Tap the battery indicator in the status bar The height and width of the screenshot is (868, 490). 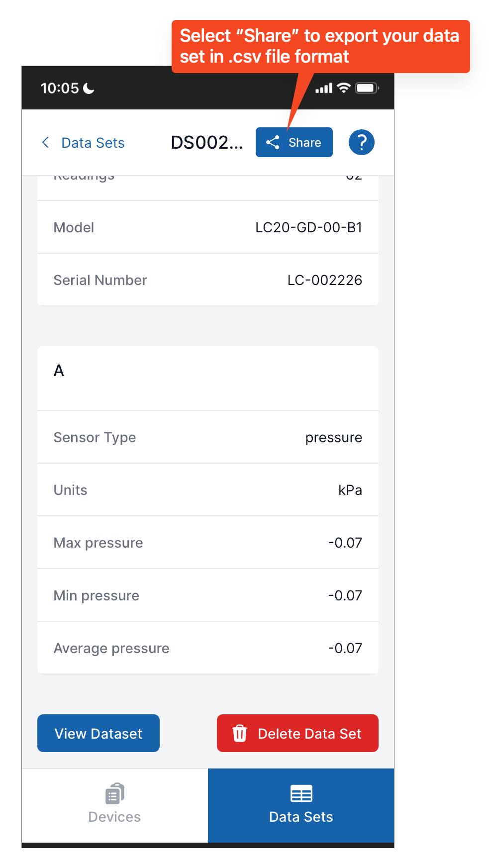(x=367, y=88)
